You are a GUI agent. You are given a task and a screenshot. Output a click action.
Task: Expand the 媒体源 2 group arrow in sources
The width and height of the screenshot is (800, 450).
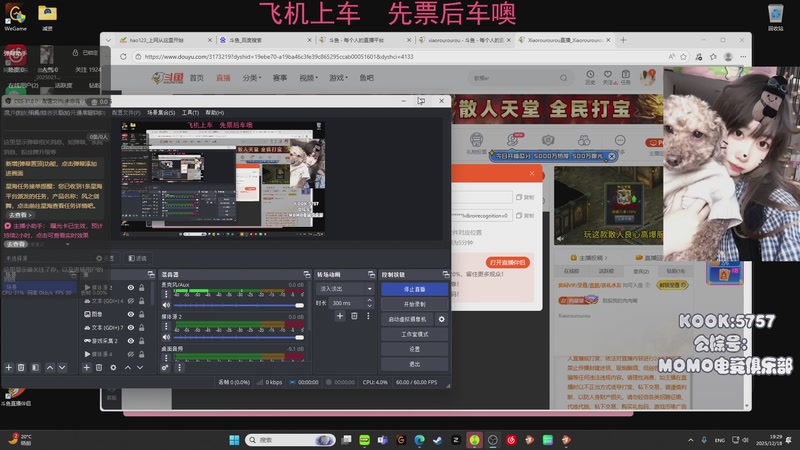pos(87,288)
